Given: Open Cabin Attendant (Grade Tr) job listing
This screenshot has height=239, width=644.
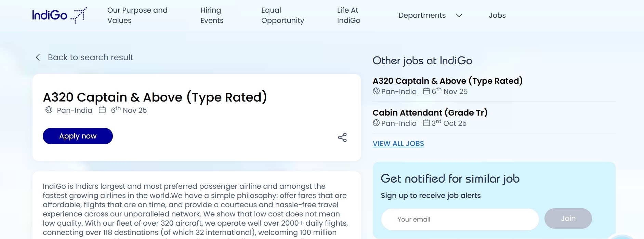Looking at the screenshot, I should coord(430,112).
